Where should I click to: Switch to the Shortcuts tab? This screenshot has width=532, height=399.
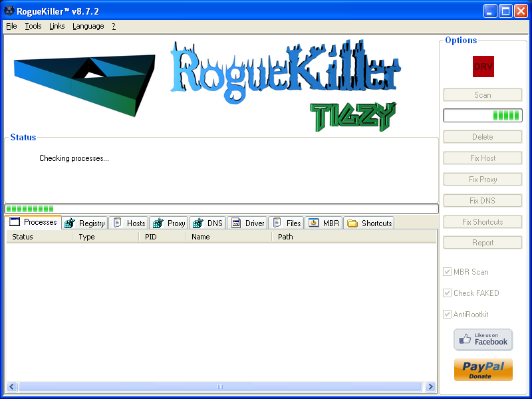(369, 223)
